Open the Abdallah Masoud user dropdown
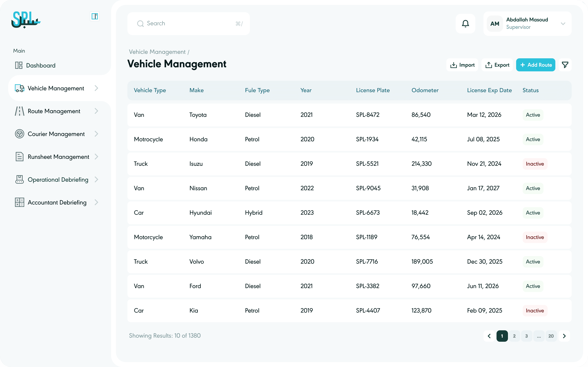This screenshot has width=588, height=367. (563, 24)
